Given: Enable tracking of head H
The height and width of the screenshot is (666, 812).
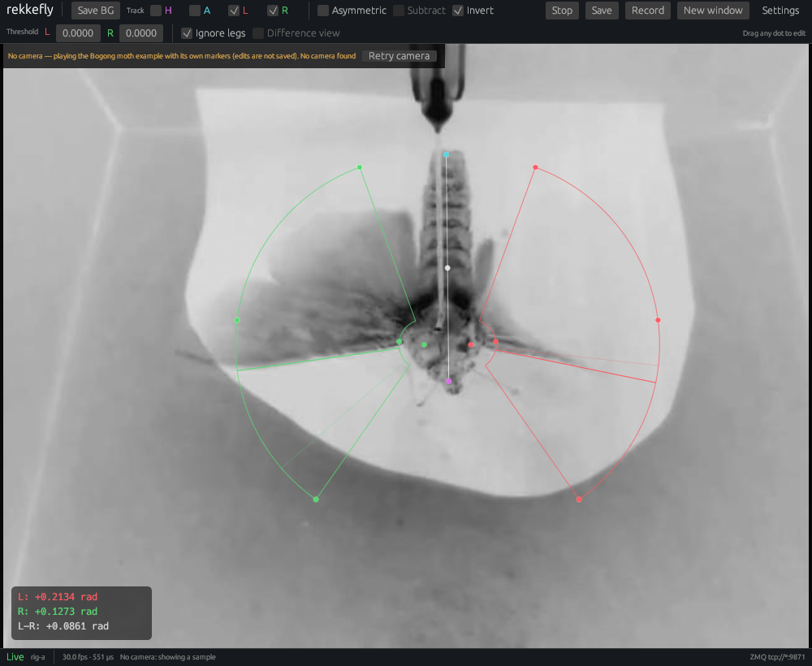Looking at the screenshot, I should 156,11.
